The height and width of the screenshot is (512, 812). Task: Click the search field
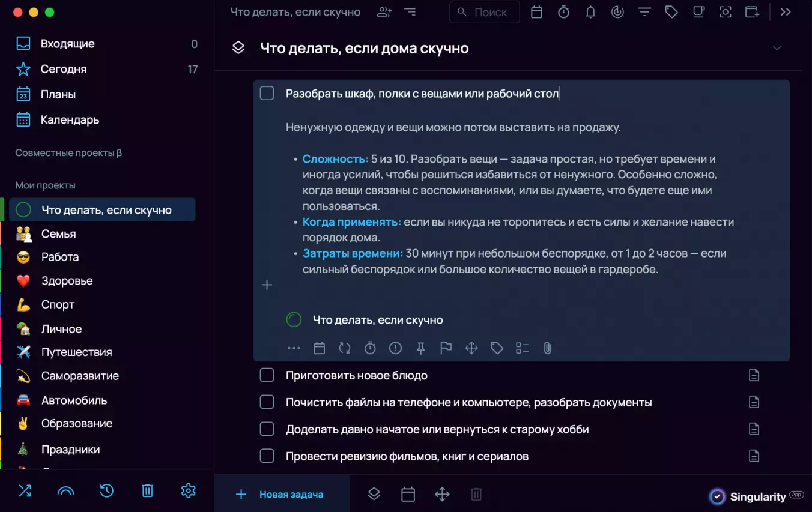pos(485,12)
